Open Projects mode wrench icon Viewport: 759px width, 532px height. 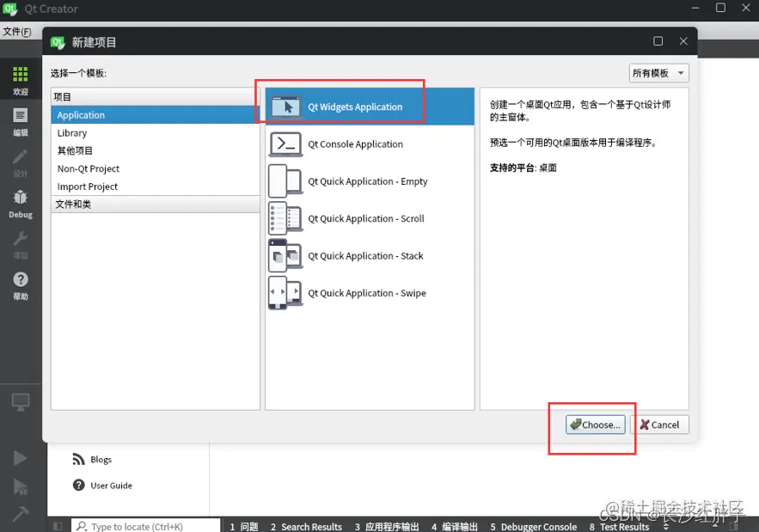pos(21,238)
